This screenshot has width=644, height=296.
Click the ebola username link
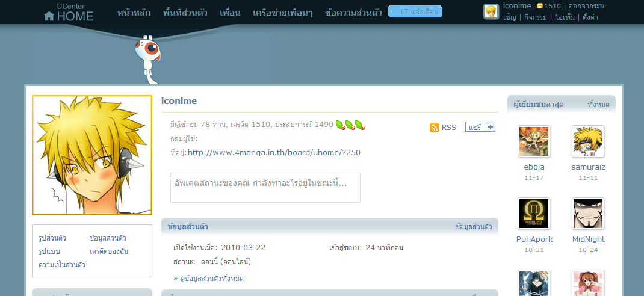[x=534, y=167]
